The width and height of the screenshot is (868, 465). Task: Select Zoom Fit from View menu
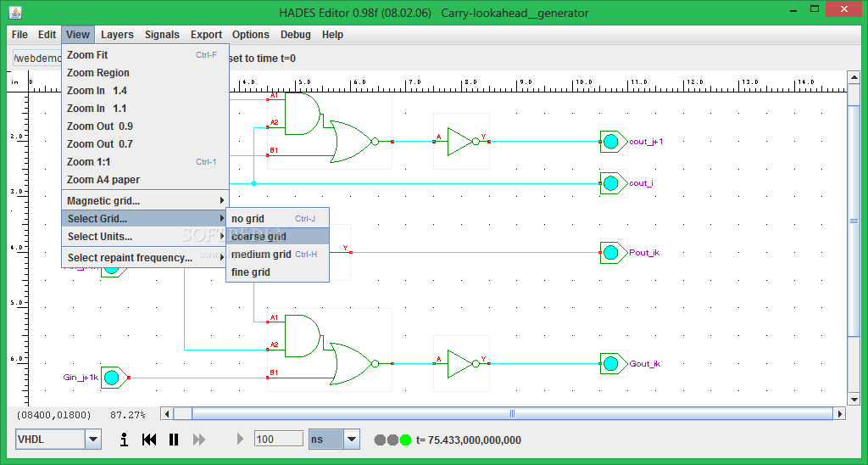pos(145,55)
